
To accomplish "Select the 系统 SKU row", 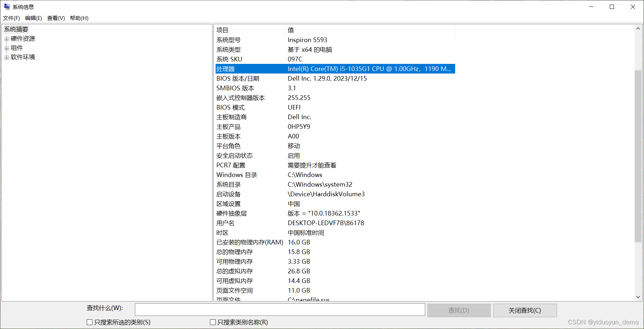I will 335,59.
